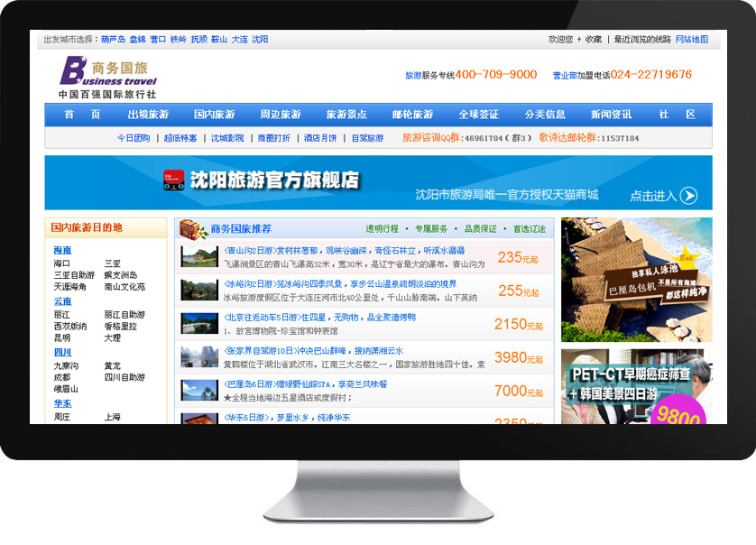The width and height of the screenshot is (756, 545).
Task: Select 国内旅游 in the main navigation
Action: click(x=214, y=115)
